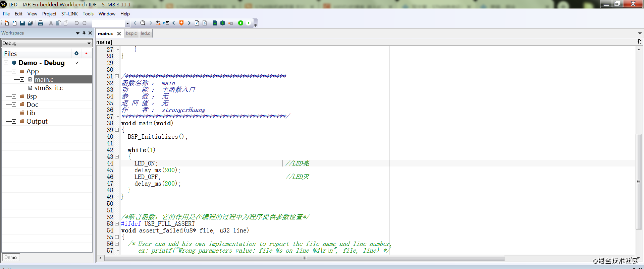Open the File menu
The width and height of the screenshot is (644, 269).
tap(6, 14)
